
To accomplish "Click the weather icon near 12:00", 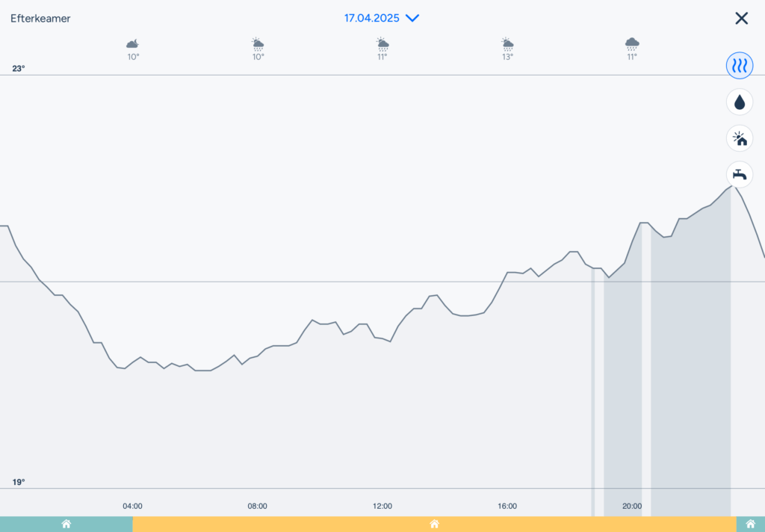I will 382,43.
